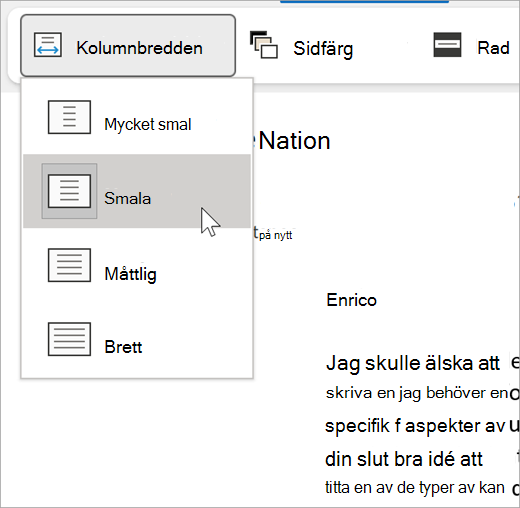Click the name Enrico in the document
The image size is (520, 508).
[351, 300]
